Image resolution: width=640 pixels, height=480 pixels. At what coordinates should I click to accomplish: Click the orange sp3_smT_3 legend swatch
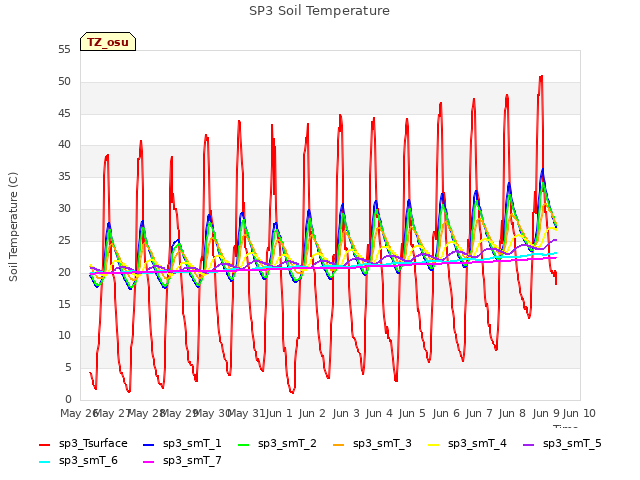(x=339, y=444)
